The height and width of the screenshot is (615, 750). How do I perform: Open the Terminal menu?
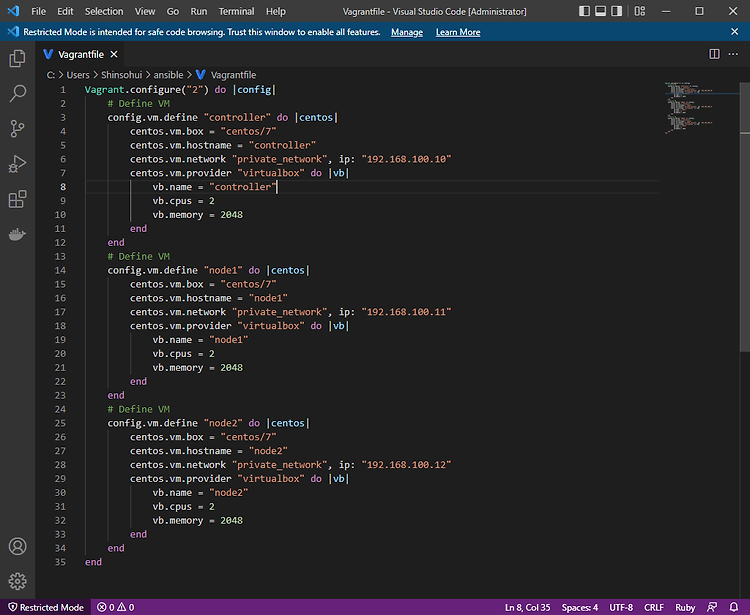coord(236,11)
